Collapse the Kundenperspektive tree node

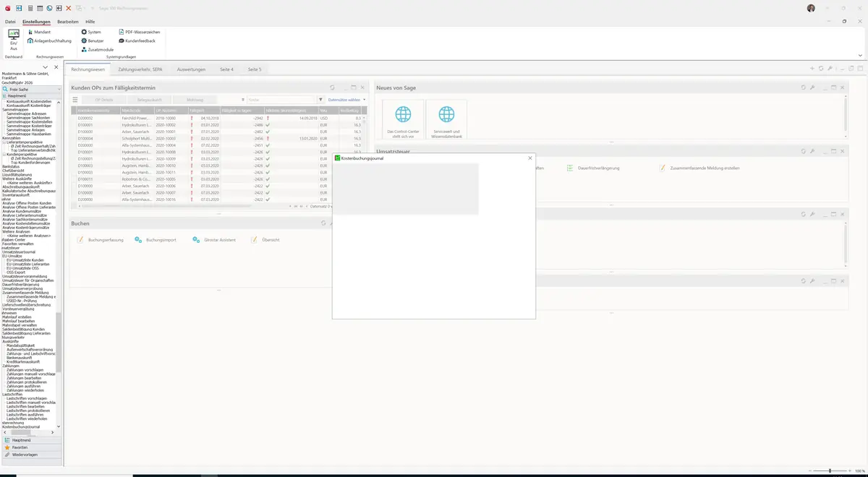click(x=4, y=154)
